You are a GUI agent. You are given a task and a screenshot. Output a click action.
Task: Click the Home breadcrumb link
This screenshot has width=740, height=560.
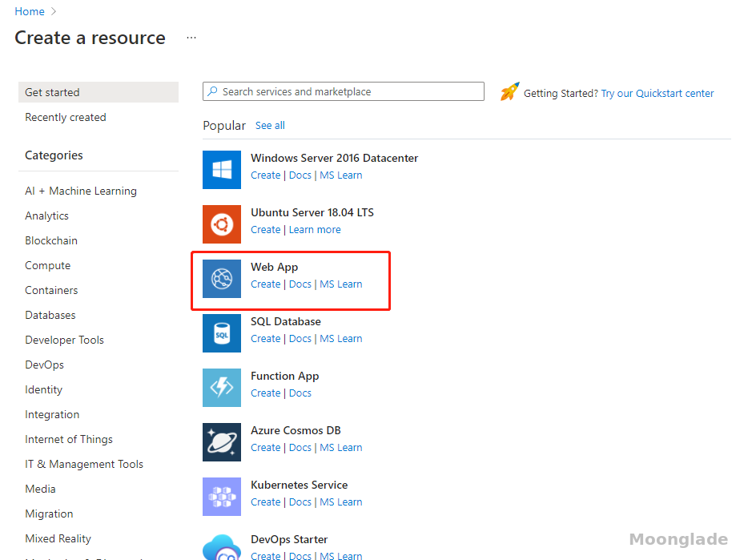pos(30,11)
